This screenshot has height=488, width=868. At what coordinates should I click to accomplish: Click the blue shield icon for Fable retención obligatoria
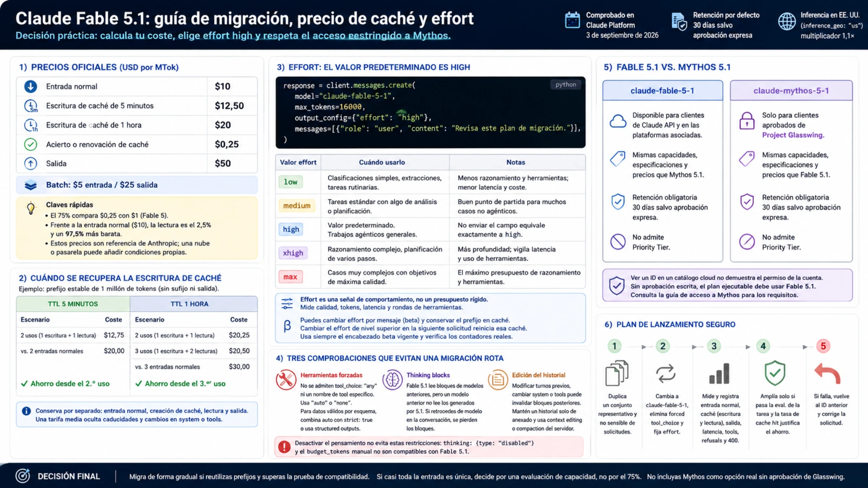[618, 202]
